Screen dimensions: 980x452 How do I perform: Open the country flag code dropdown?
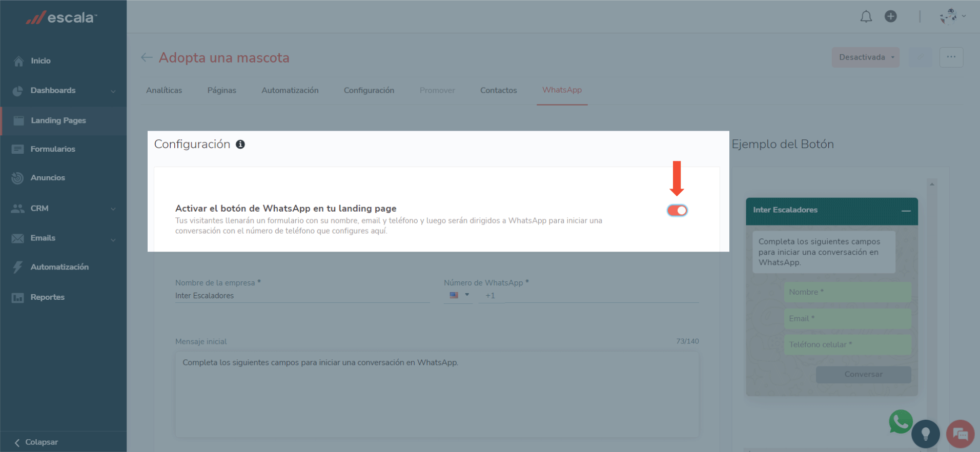[459, 295]
